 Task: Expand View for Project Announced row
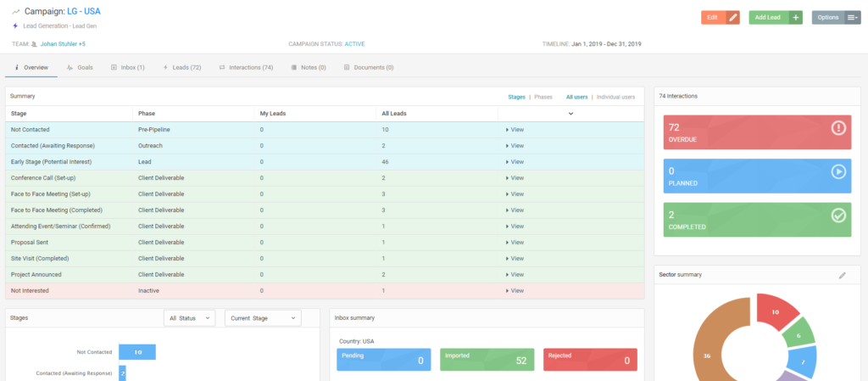coord(515,274)
